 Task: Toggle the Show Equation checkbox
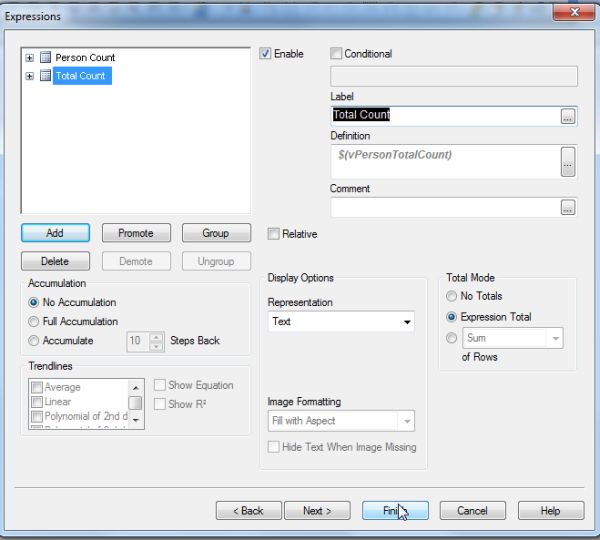click(160, 385)
